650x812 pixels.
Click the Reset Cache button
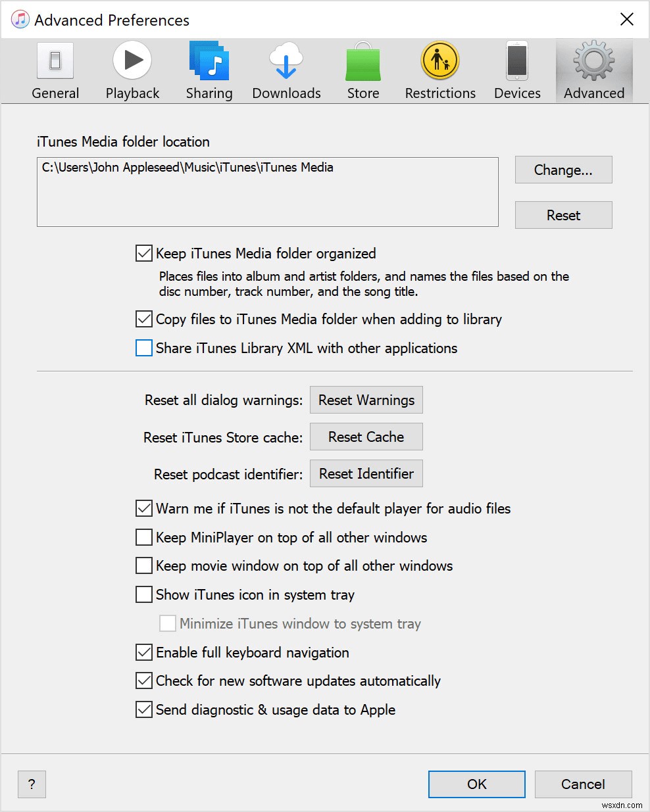(366, 437)
